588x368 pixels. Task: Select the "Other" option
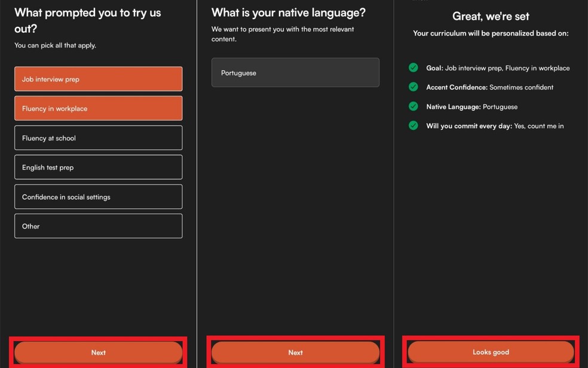coord(98,226)
